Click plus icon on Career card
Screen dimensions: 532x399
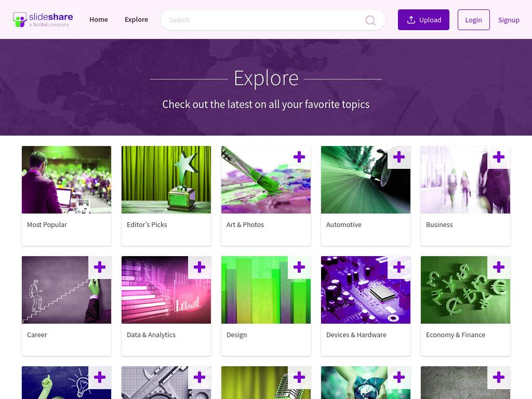[x=100, y=268]
